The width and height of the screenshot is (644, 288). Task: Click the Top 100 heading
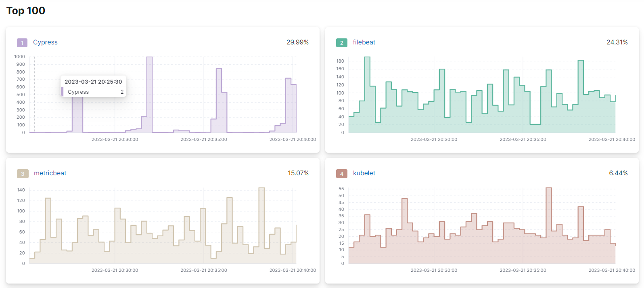point(26,11)
